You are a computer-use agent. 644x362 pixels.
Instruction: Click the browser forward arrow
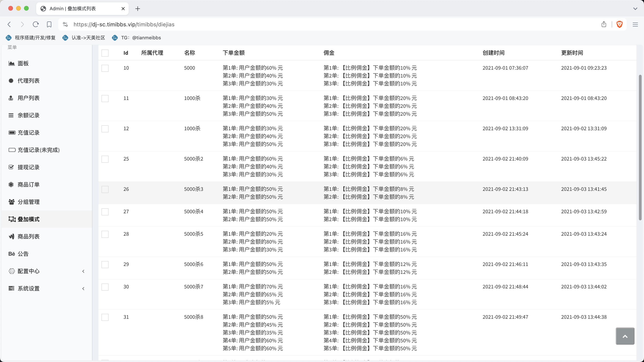pos(22,24)
